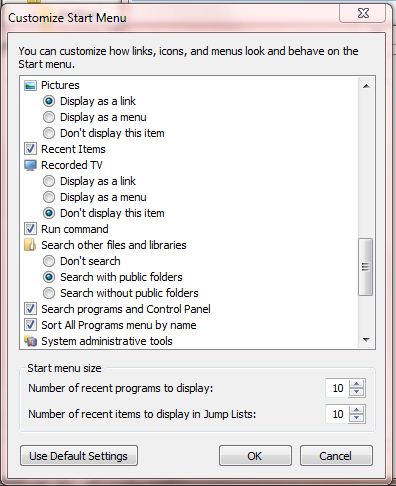Decrease the number of recent programs

(357, 392)
